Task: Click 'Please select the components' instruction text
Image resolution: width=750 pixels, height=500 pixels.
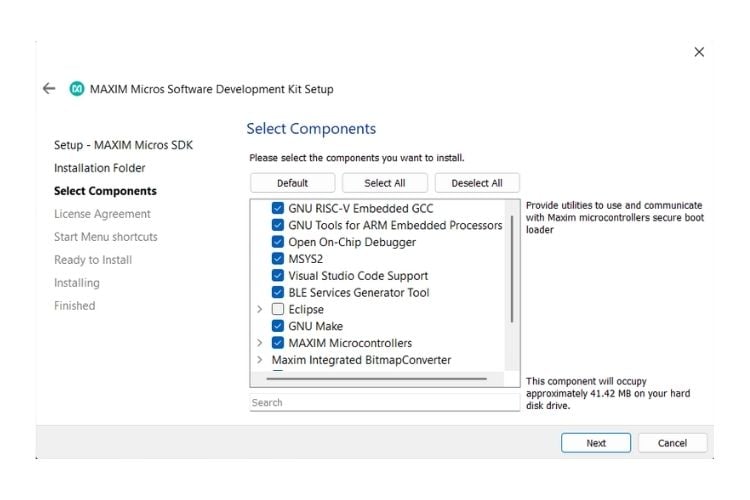Action: pos(357,158)
